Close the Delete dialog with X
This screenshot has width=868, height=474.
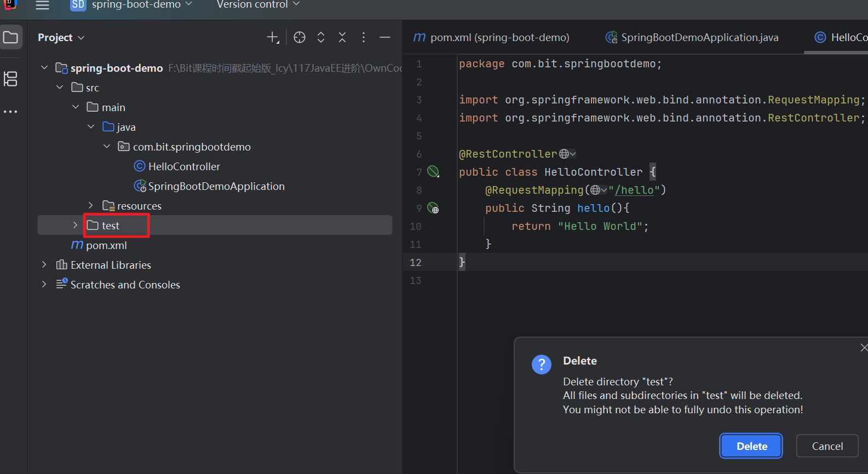click(x=864, y=348)
